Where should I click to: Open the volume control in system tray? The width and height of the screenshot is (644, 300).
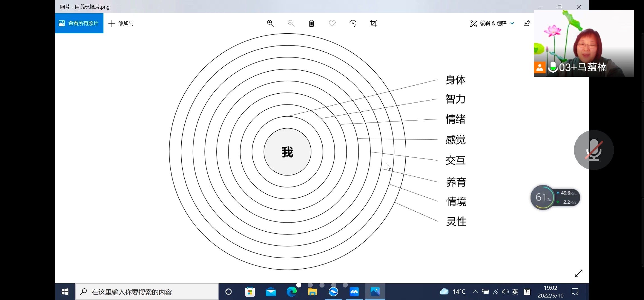[x=505, y=292]
